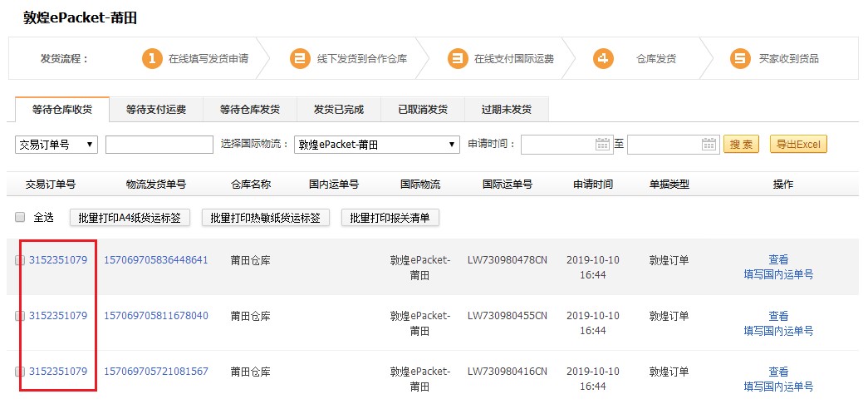Viewport: 868px width, 404px height.
Task: Click the step 1 circle icon in 发货流程
Action: click(152, 58)
